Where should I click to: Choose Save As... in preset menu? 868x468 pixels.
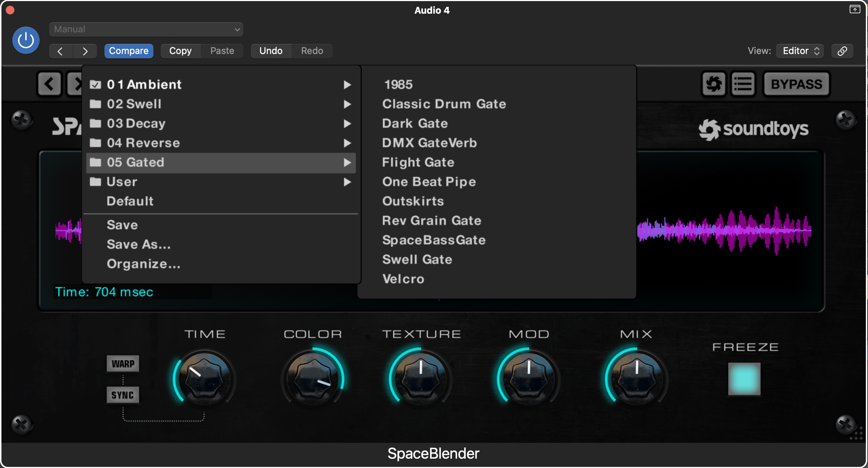click(x=139, y=244)
